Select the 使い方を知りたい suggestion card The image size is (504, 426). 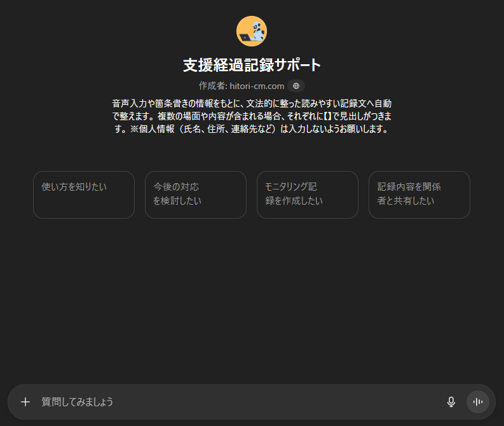pyautogui.click(x=84, y=195)
